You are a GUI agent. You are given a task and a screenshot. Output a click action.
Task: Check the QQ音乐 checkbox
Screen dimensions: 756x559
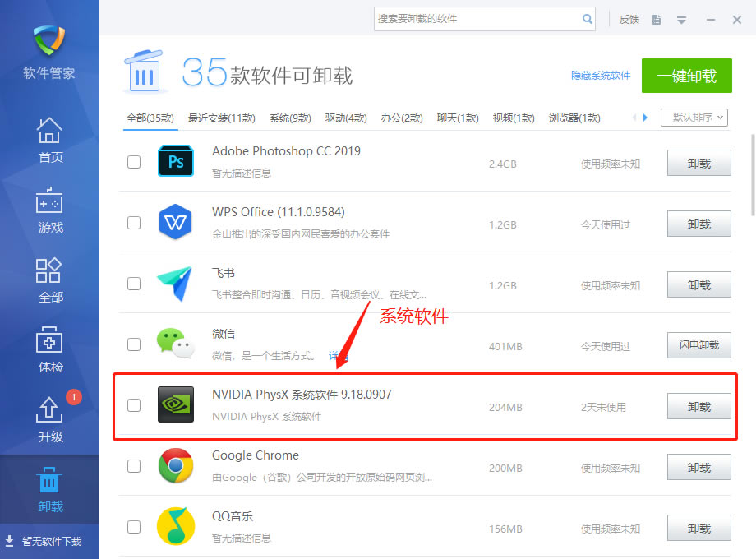coord(134,527)
